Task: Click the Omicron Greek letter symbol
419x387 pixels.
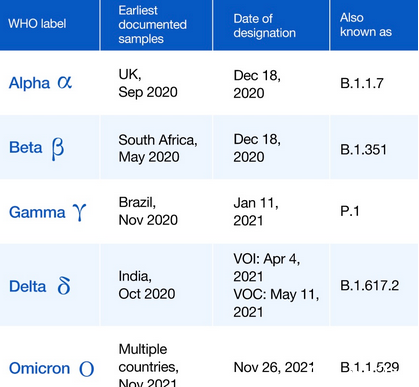Action: (86, 369)
